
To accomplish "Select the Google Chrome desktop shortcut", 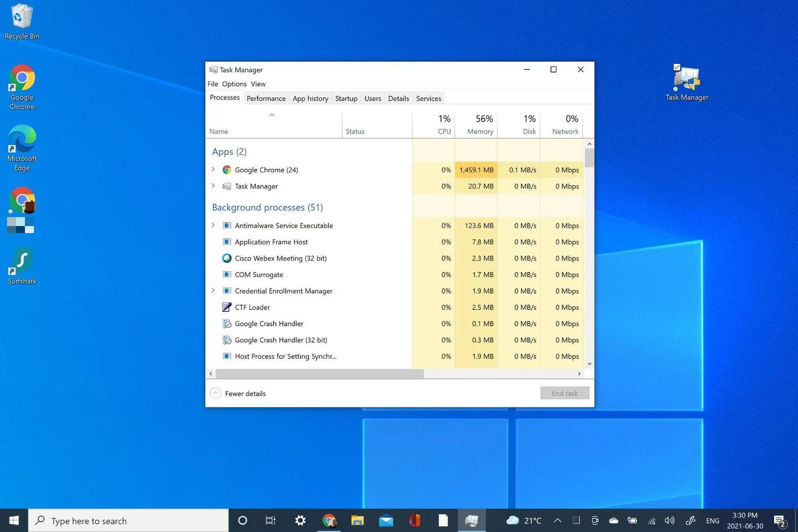I will pos(22,88).
